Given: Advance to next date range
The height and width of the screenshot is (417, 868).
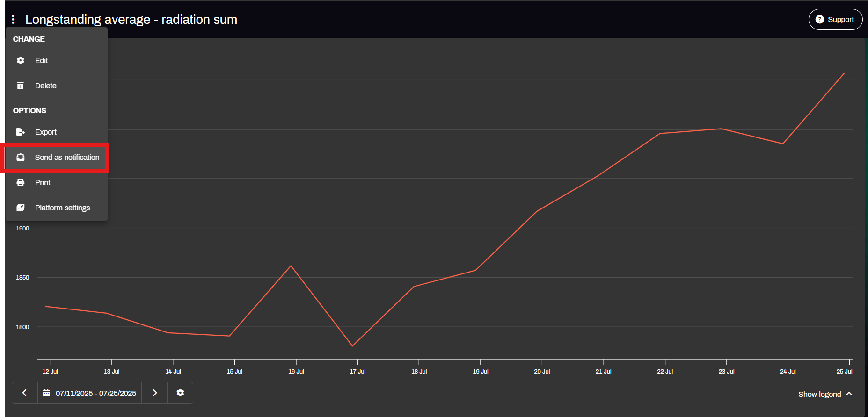Looking at the screenshot, I should (155, 393).
